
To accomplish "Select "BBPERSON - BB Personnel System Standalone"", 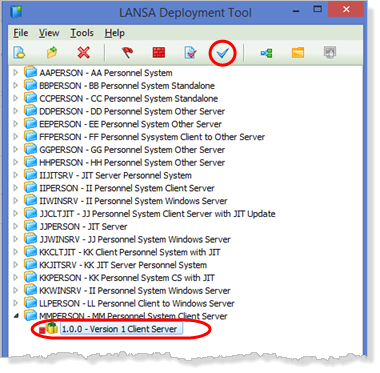I will (x=127, y=86).
